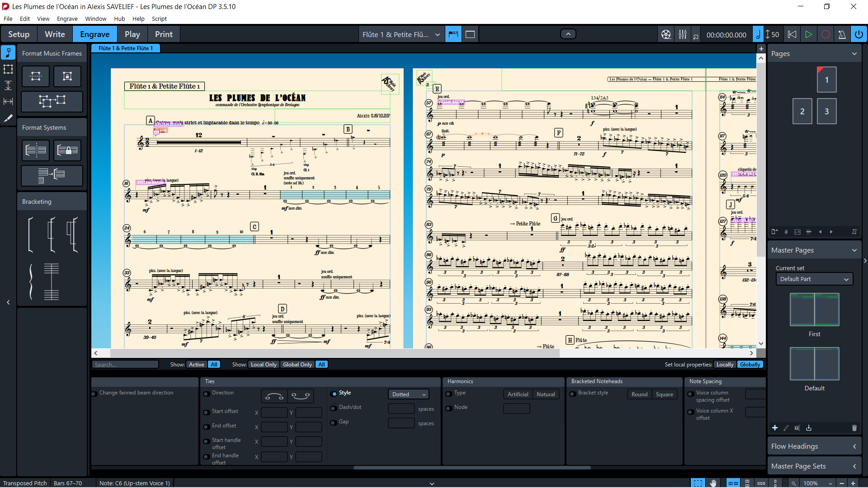The height and width of the screenshot is (488, 868).
Task: Start playback with the green Play button
Action: [808, 35]
